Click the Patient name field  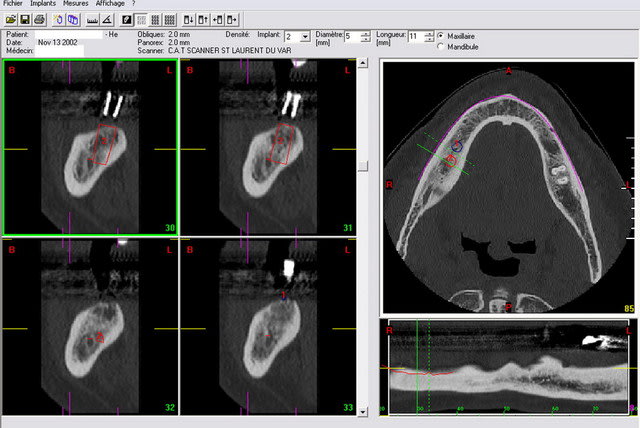tap(70, 34)
